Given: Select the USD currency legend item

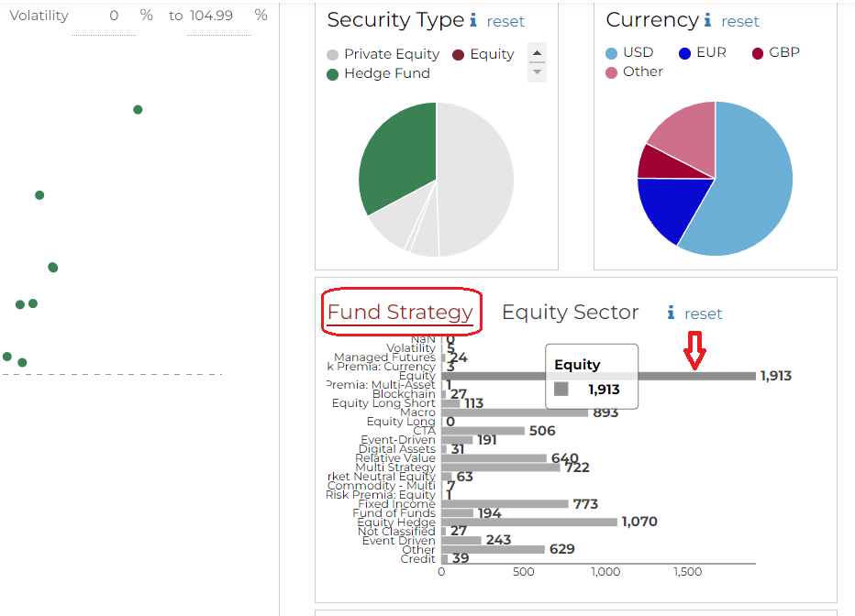Looking at the screenshot, I should coord(628,52).
